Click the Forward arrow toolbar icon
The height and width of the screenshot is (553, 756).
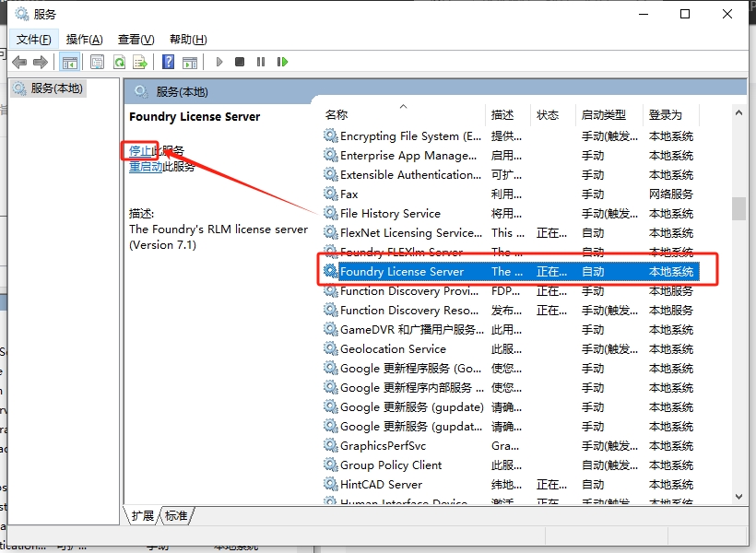(40, 62)
